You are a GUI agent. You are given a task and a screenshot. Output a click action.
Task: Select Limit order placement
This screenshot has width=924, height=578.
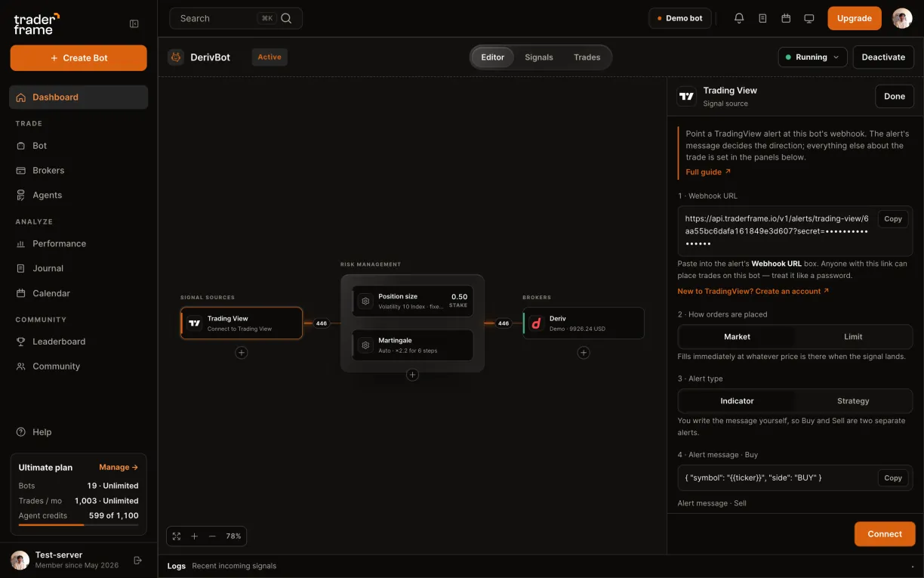853,336
